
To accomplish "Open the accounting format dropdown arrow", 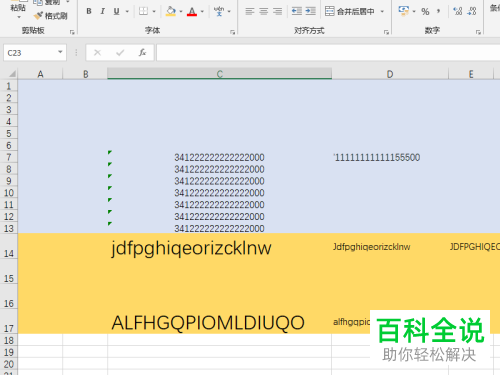I will point(414,12).
